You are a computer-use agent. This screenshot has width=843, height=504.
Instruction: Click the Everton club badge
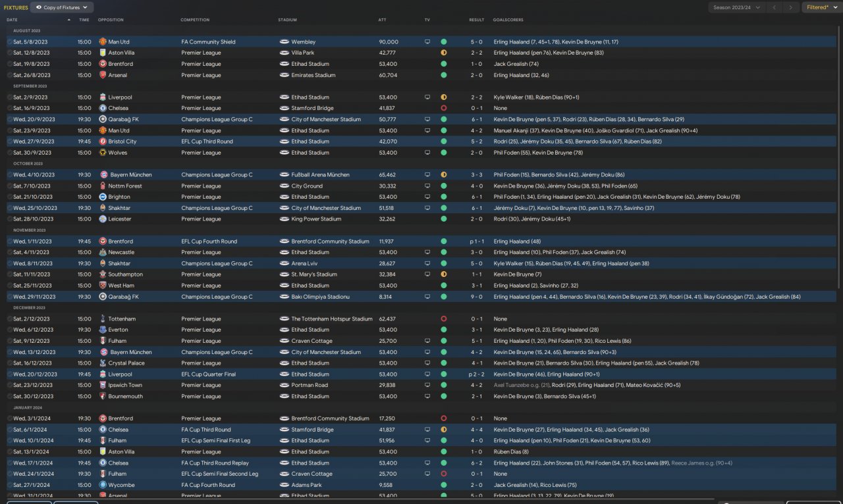103,330
